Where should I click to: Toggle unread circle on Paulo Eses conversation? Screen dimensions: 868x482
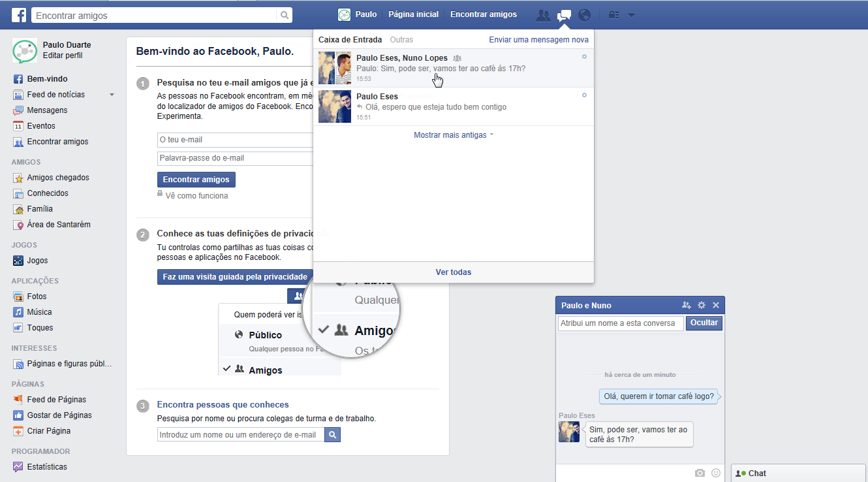tap(584, 95)
